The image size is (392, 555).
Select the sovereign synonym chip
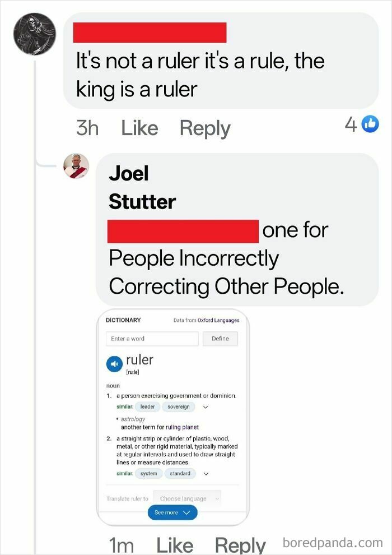[x=178, y=406]
